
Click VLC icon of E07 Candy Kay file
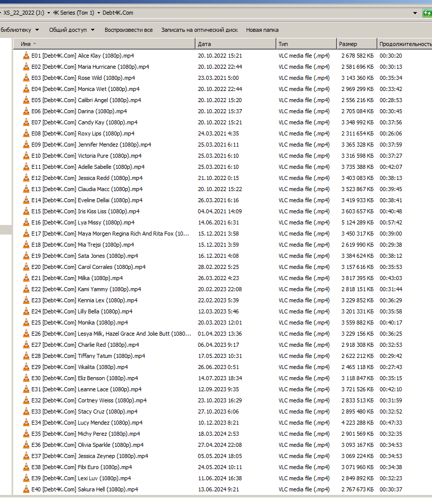[x=26, y=122]
